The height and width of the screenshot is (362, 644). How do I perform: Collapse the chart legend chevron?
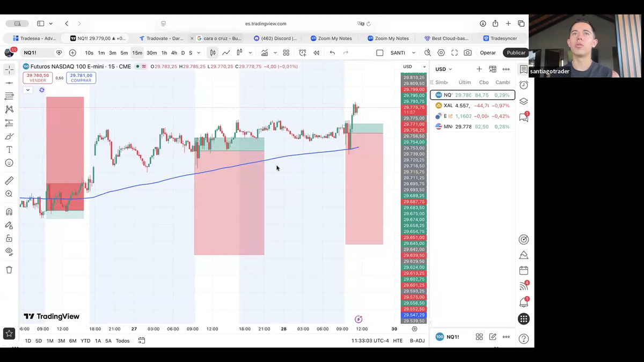pyautogui.click(x=27, y=90)
